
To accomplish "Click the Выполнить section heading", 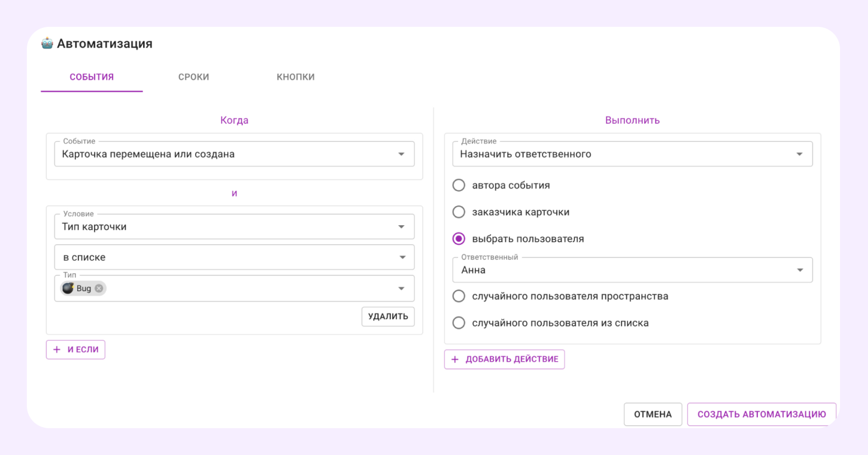I will [x=633, y=120].
